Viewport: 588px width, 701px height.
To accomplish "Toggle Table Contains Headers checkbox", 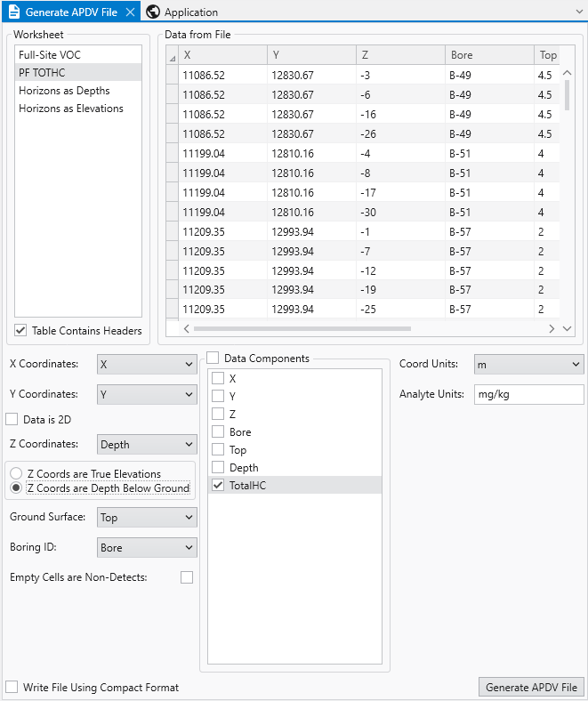I will (20, 331).
